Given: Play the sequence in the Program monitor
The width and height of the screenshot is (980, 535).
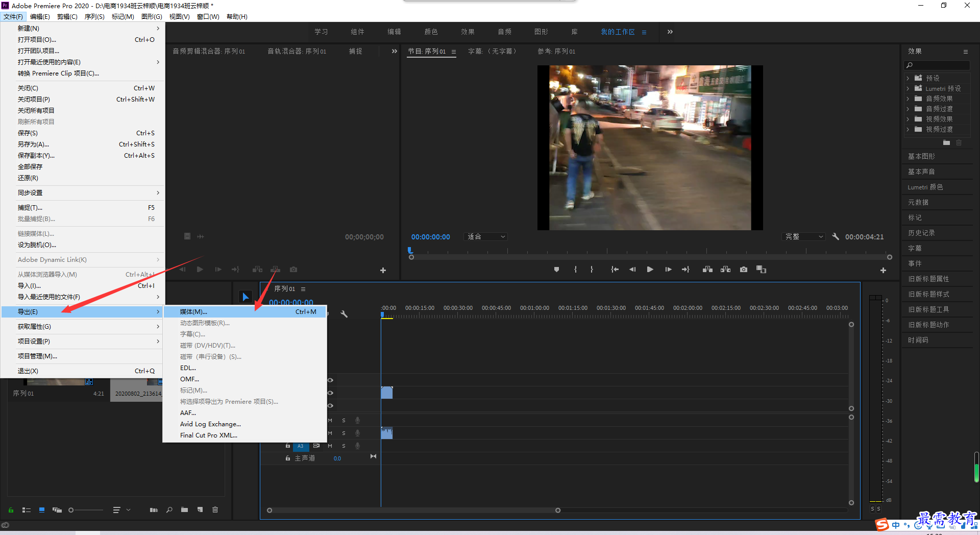Looking at the screenshot, I should pos(650,270).
